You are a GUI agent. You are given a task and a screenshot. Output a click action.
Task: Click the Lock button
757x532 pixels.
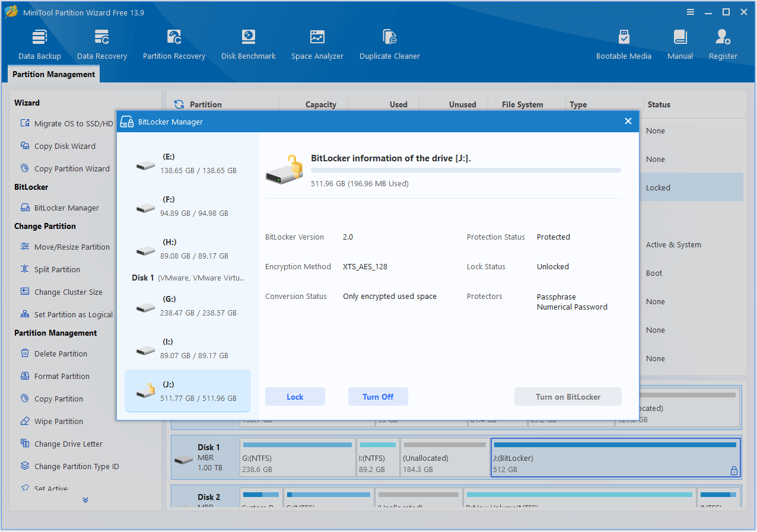295,397
